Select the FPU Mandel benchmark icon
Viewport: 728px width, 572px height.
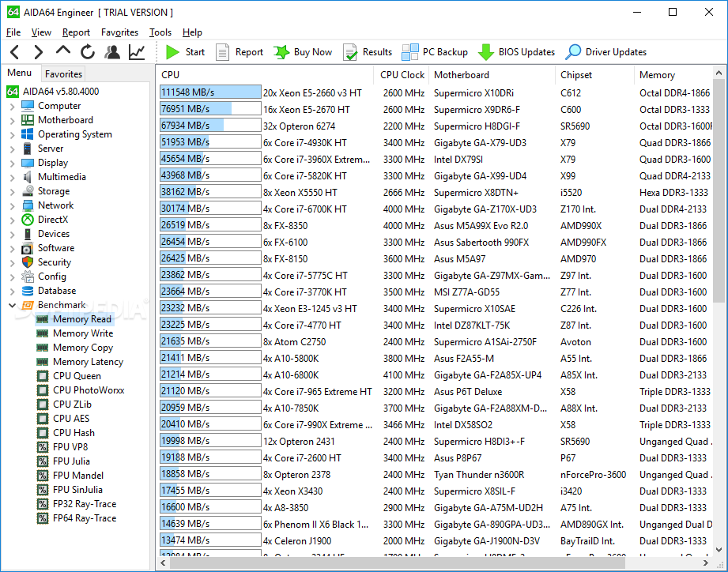pyautogui.click(x=42, y=476)
